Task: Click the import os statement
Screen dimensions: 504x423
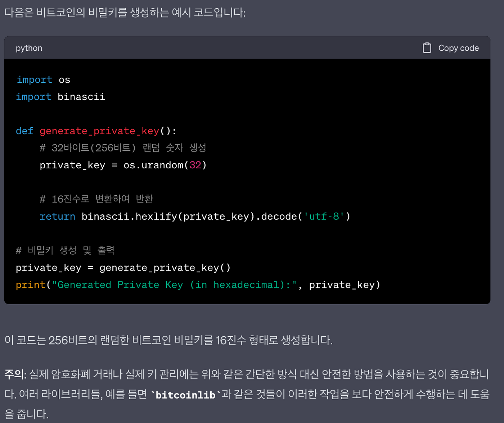Action: pos(43,79)
